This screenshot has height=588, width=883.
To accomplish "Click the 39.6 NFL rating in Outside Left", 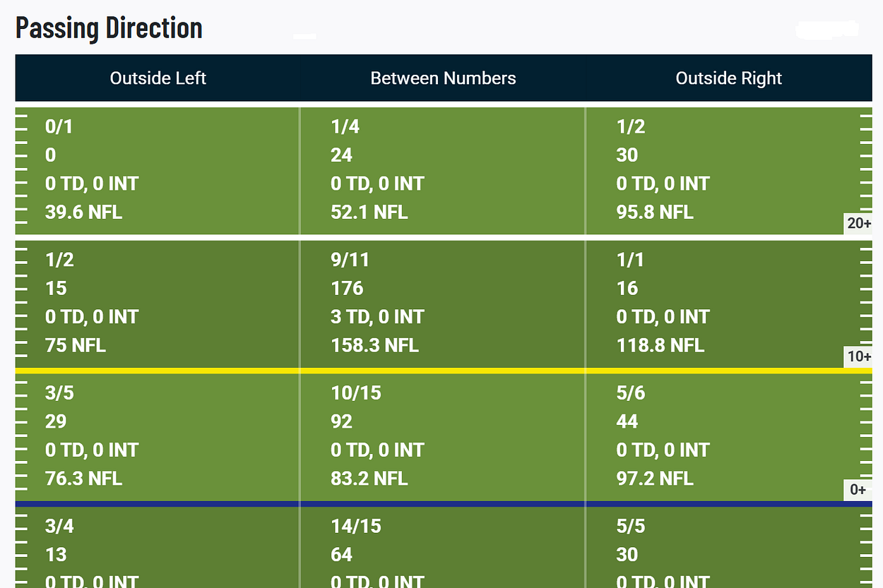I will pos(83,212).
